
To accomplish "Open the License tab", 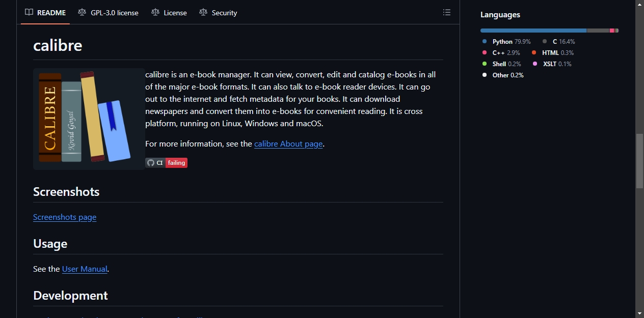I will [169, 13].
